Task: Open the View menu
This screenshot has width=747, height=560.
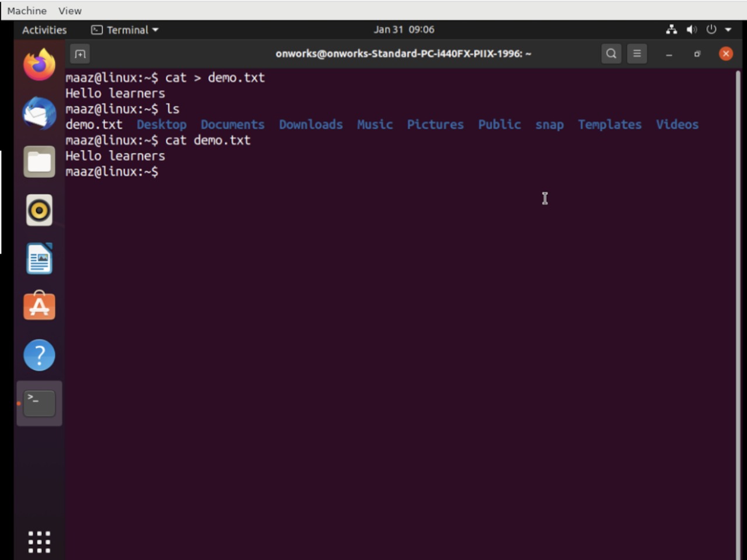Action: (70, 10)
